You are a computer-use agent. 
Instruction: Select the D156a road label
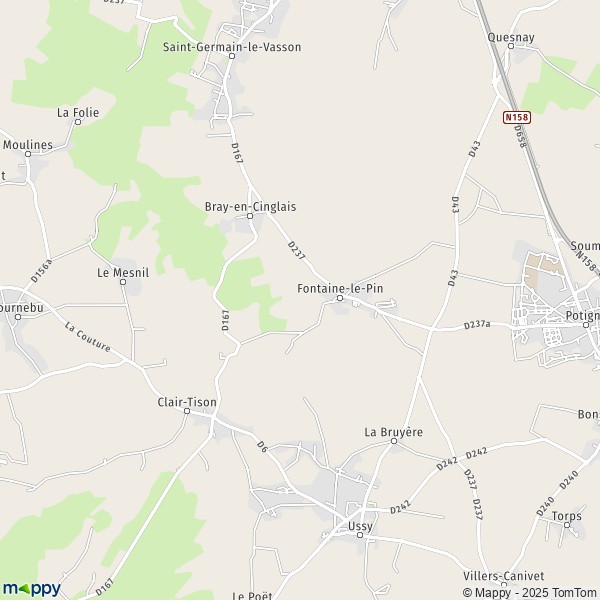point(41,271)
